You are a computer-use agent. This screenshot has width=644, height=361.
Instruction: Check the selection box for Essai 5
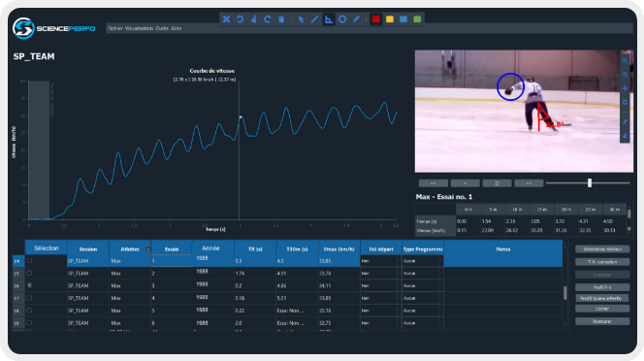[x=29, y=311]
